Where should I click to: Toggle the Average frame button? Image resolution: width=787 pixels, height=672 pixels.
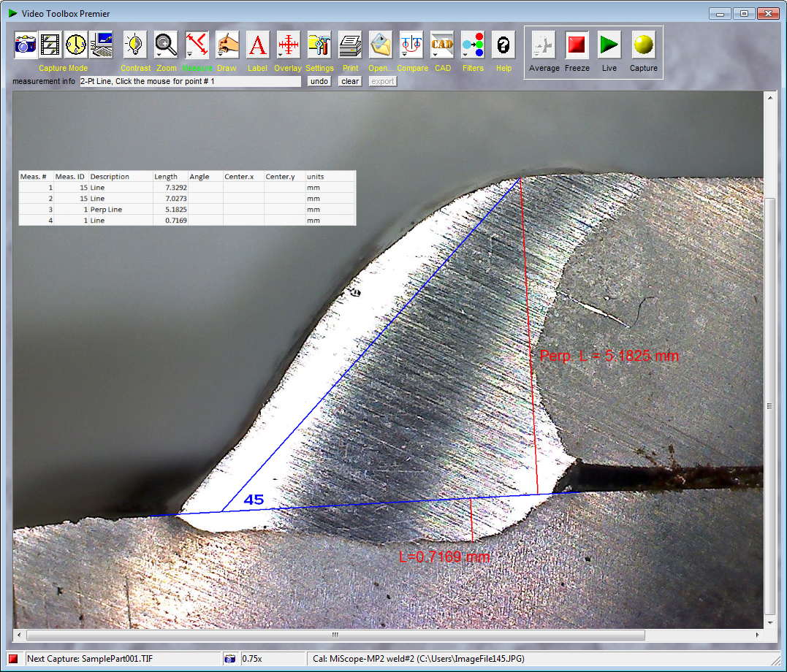point(544,45)
